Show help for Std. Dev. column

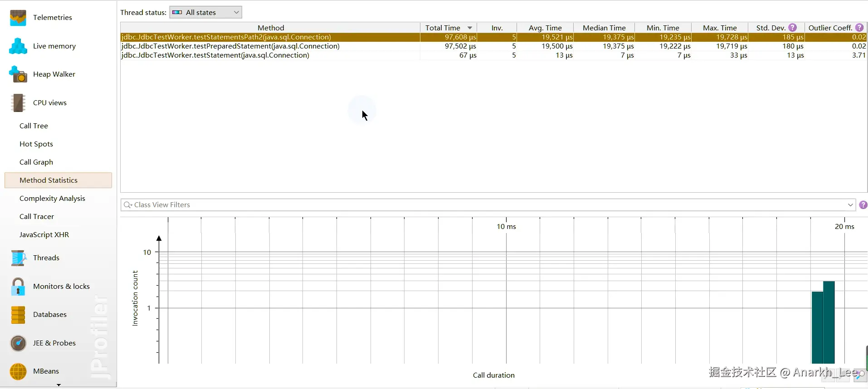click(x=792, y=28)
